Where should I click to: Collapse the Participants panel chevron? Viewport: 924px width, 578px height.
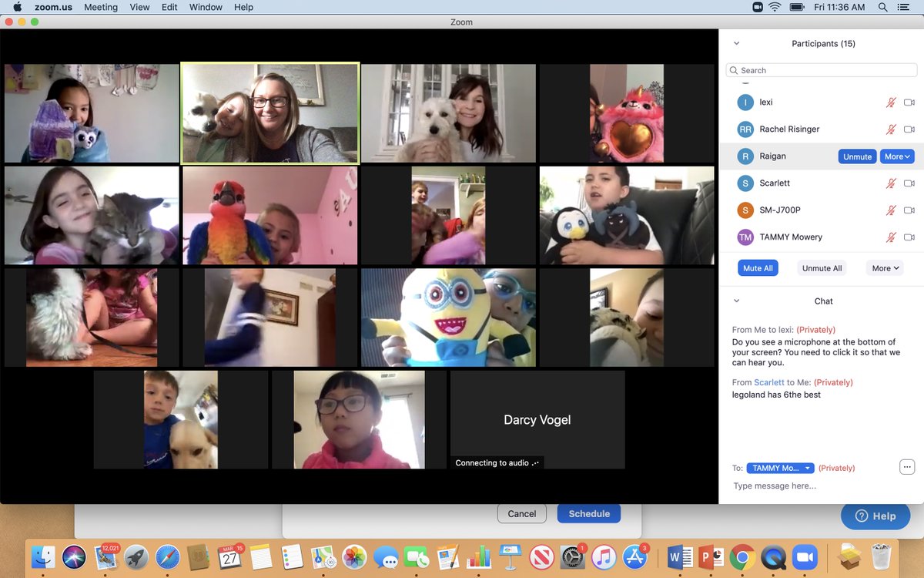coord(736,44)
